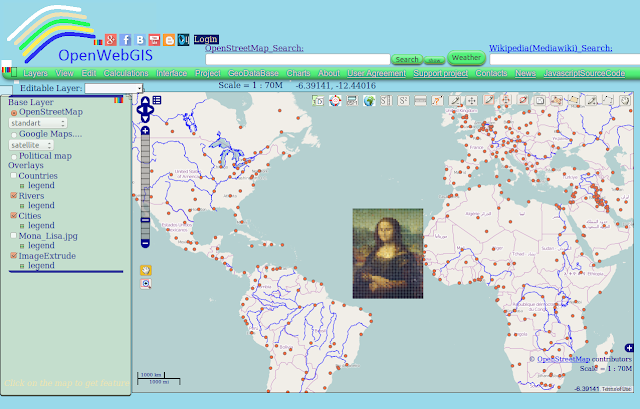The height and width of the screenshot is (409, 640).
Task: Open the grid table icon beside pan arrows
Action: click(157, 100)
